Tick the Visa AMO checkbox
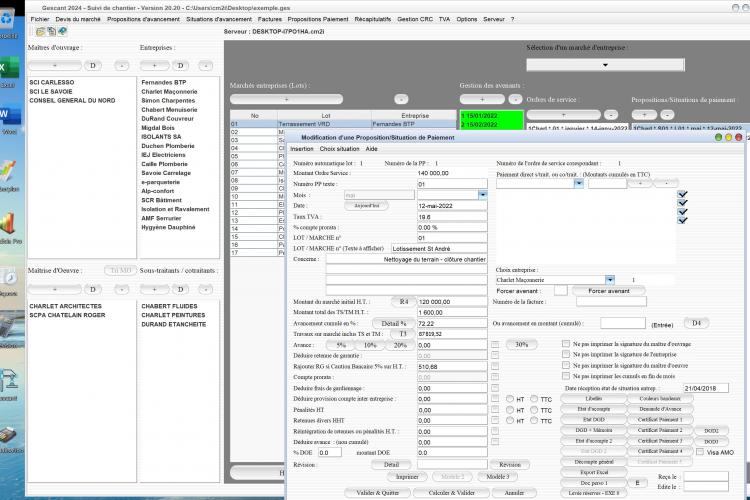The width and height of the screenshot is (750, 500). pyautogui.click(x=700, y=452)
